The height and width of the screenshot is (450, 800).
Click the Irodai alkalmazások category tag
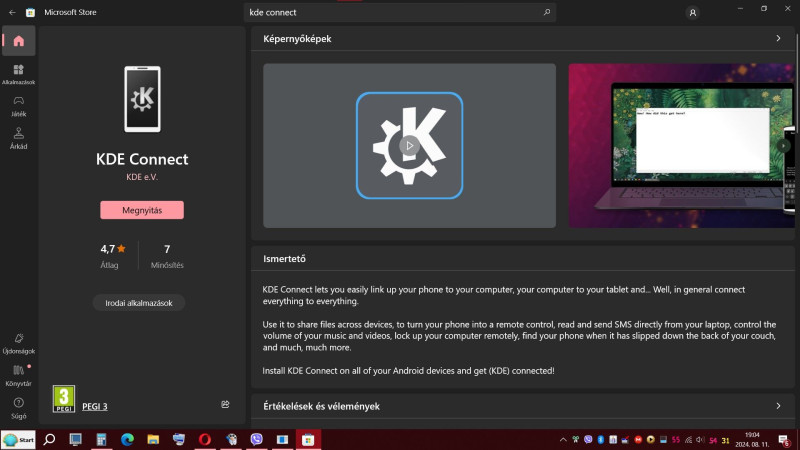[x=139, y=303]
